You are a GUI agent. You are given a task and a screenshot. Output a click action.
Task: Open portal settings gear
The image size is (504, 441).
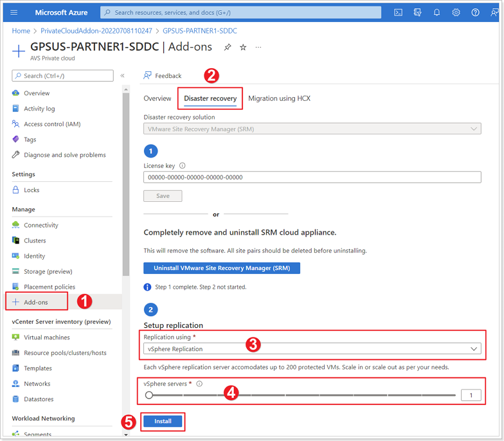point(456,13)
